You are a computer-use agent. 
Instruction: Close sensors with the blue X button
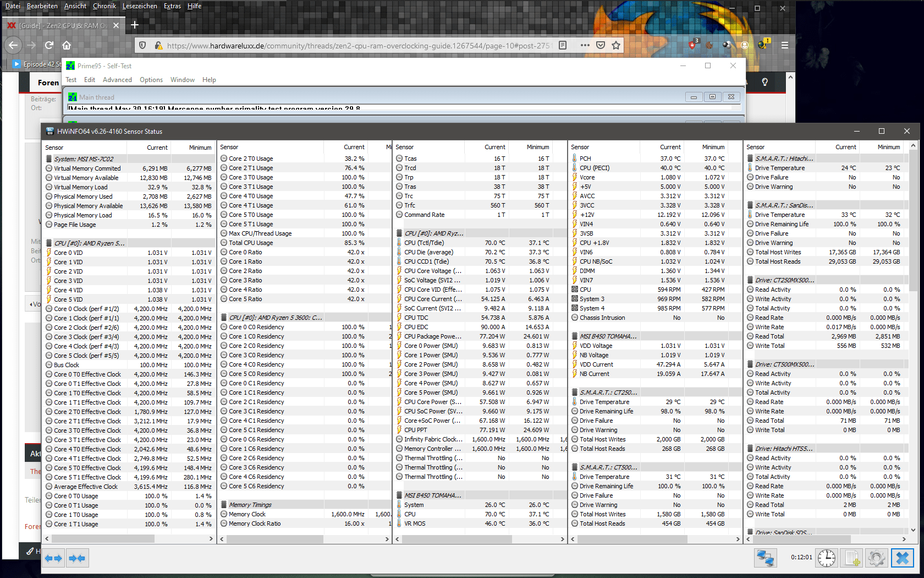903,558
